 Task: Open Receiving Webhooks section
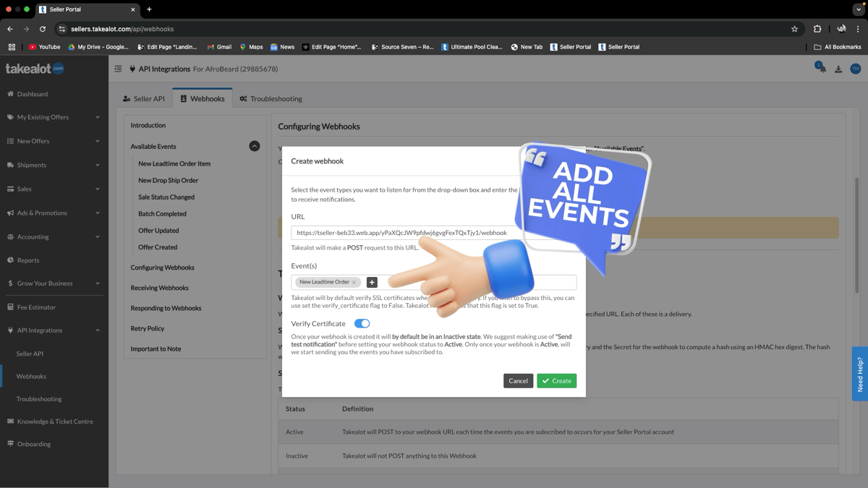[159, 288]
